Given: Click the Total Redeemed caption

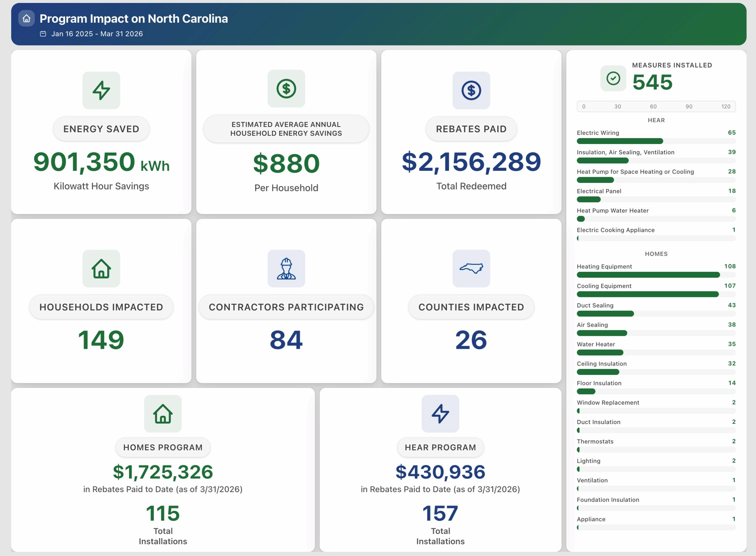Looking at the screenshot, I should click(471, 186).
